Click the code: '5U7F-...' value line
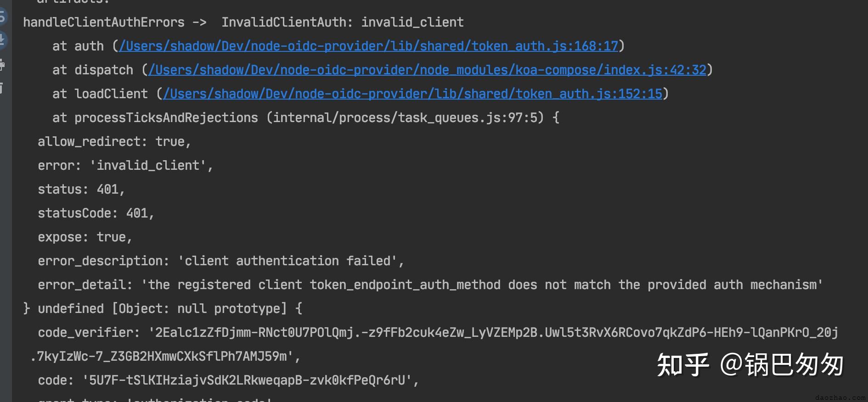Image resolution: width=868 pixels, height=402 pixels. click(x=228, y=380)
